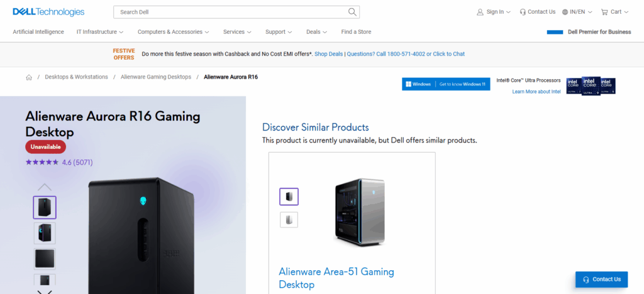Click the Alienware Aurora R16 Gaming Desktop title
This screenshot has height=294, width=644.
click(113, 124)
